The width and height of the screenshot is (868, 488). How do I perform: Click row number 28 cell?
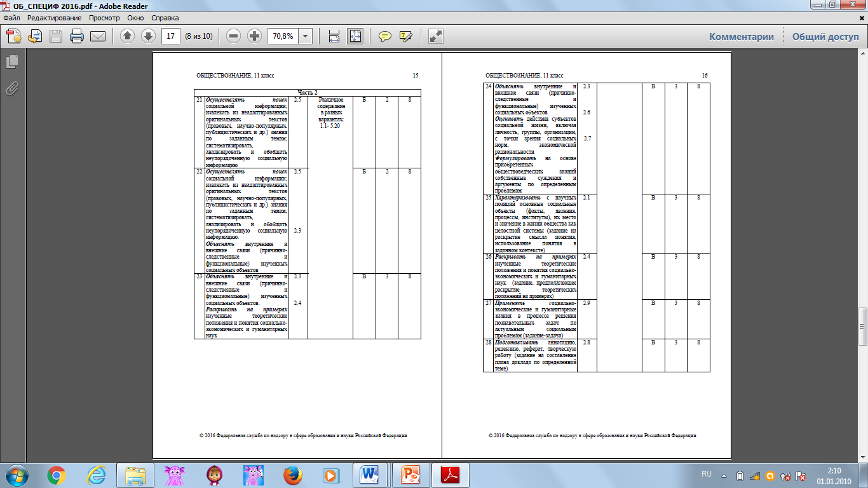click(x=489, y=355)
